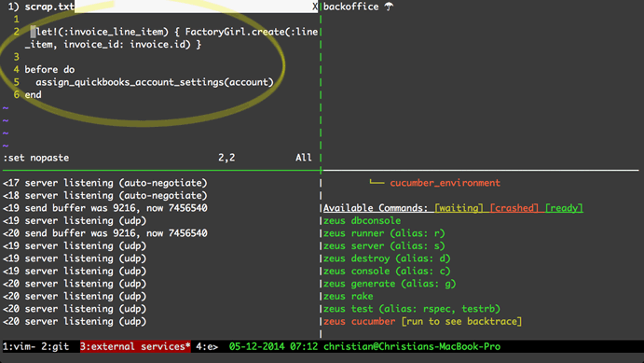Click the 'zeus rake' command
Image resolution: width=644 pixels, height=363 pixels.
coord(349,297)
